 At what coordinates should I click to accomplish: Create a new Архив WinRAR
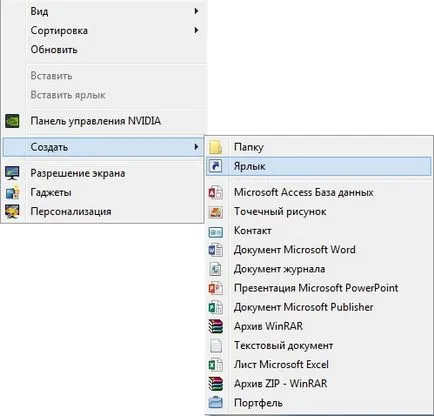click(318, 326)
